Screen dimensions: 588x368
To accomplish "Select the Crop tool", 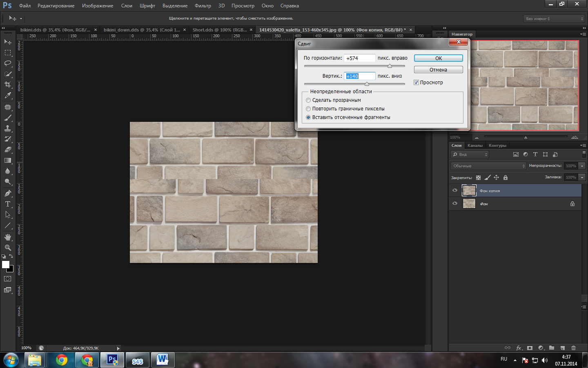I will [8, 85].
